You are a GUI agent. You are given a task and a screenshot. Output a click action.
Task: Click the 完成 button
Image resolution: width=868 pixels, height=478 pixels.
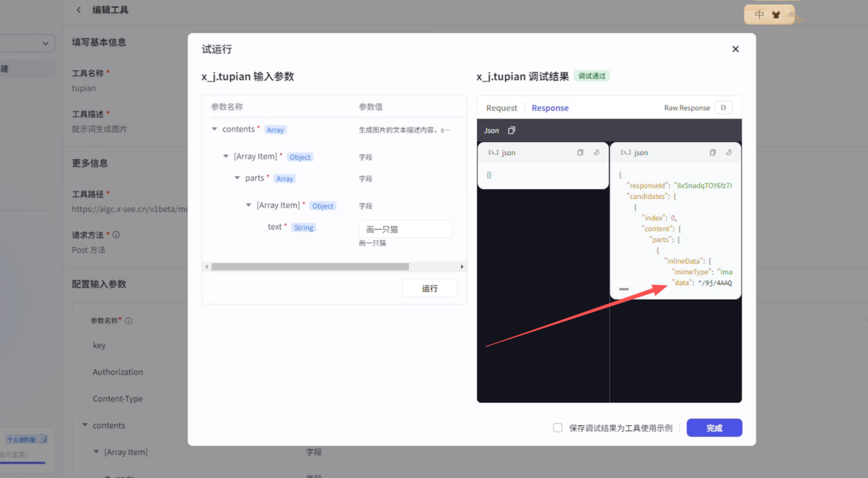pyautogui.click(x=714, y=428)
